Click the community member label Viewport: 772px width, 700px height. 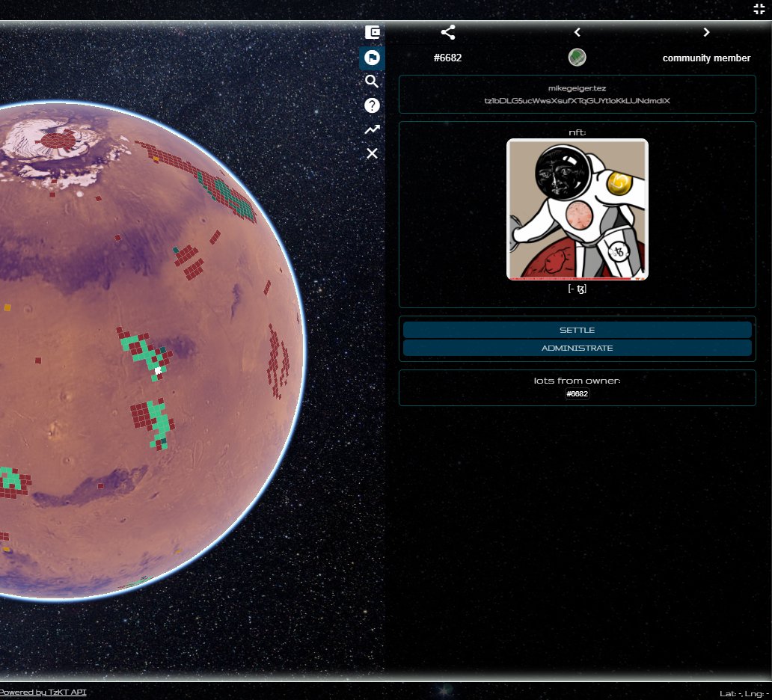(x=706, y=58)
